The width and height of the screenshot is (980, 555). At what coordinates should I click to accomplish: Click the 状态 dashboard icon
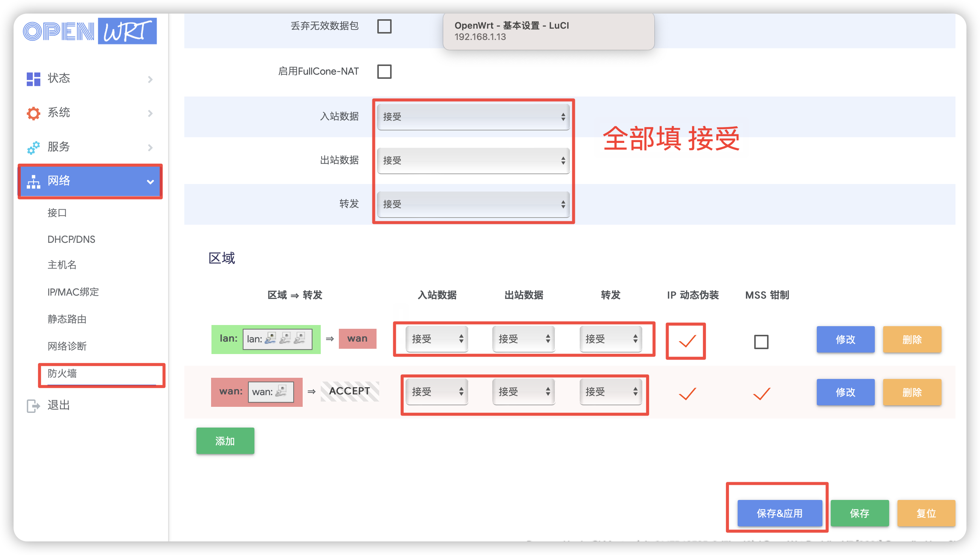point(34,79)
